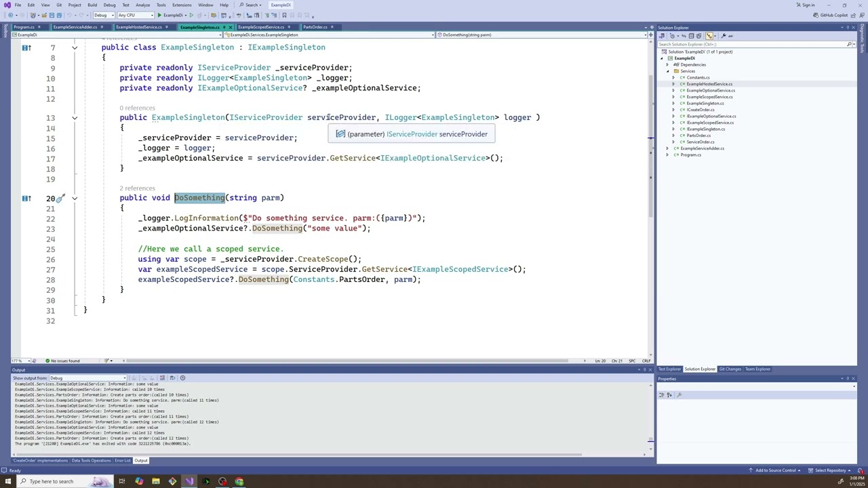Click the Show All Files icon in Solution Explorer
Viewport: 868px width, 488px height.
coord(698,36)
